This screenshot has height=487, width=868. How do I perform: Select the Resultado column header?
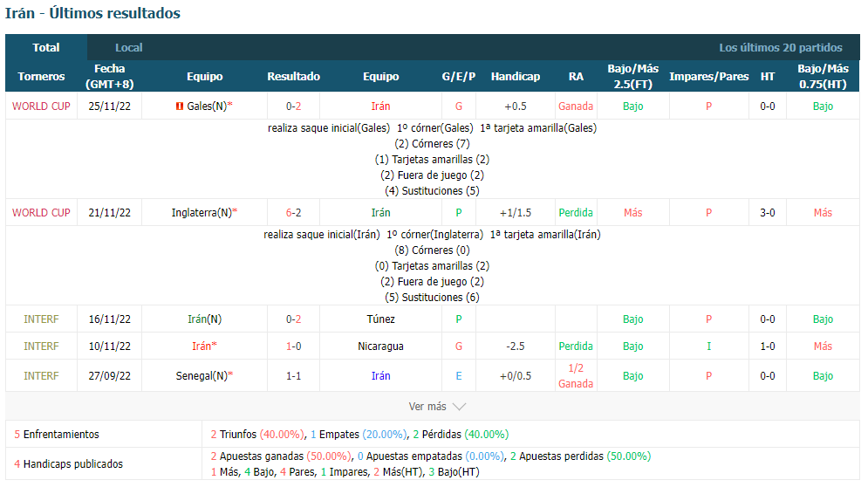point(293,77)
